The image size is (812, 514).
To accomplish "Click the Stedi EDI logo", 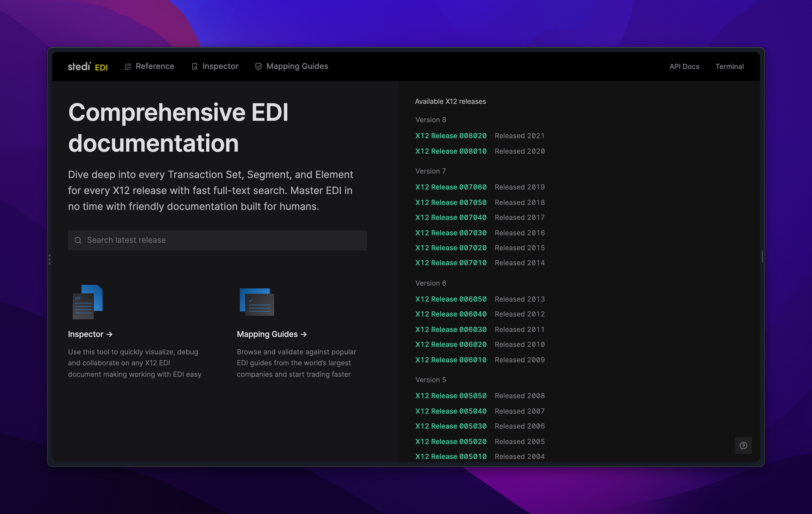I will (88, 66).
